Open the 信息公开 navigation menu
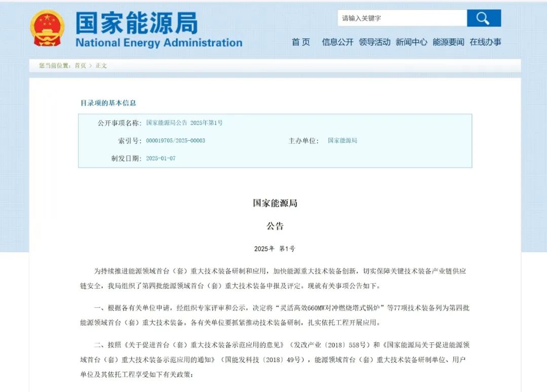This screenshot has height=392, width=547. click(337, 42)
